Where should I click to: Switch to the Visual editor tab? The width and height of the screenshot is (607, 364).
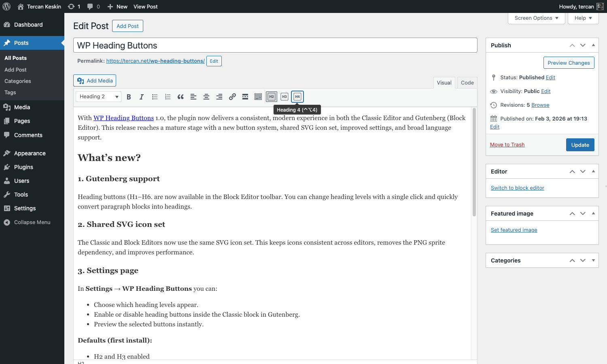pos(444,83)
